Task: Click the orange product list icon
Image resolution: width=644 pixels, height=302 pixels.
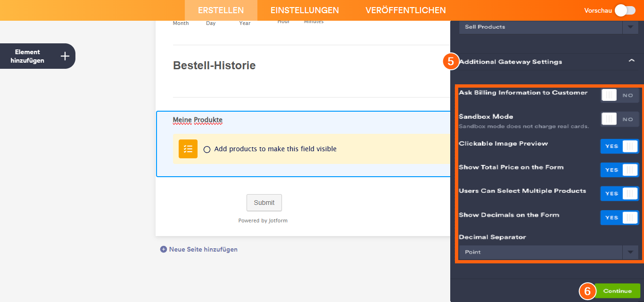Action: tap(187, 148)
